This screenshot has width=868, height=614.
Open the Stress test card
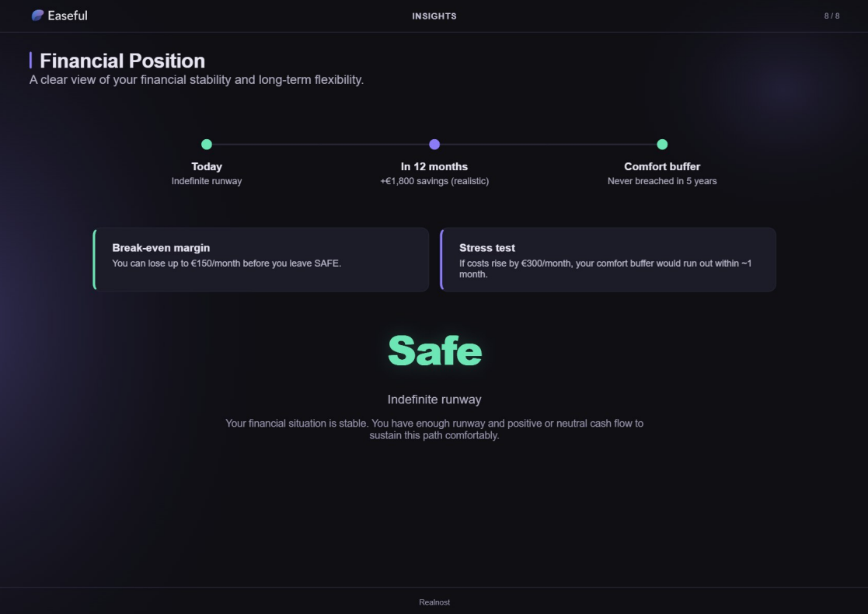608,260
